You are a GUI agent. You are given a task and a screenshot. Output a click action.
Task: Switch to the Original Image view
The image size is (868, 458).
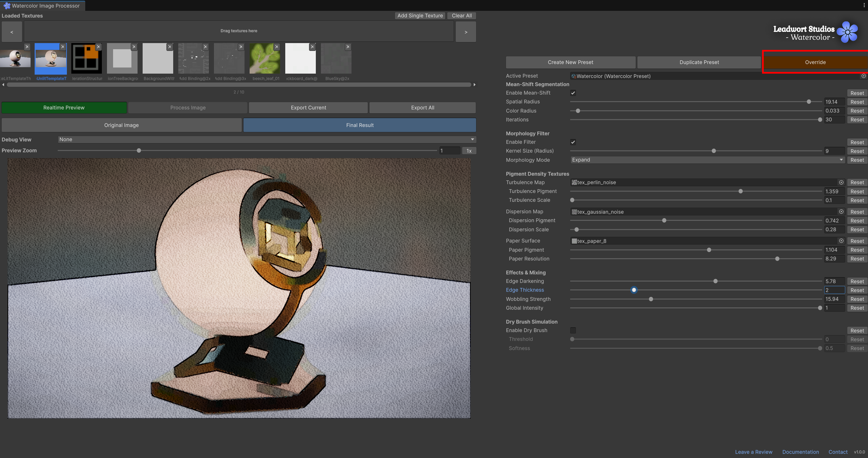point(122,125)
